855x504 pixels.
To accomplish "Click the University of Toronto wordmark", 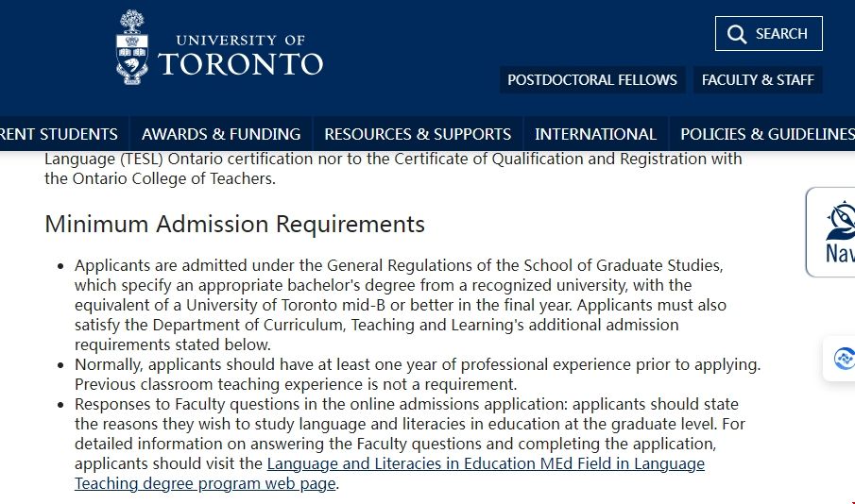I will coord(240,55).
